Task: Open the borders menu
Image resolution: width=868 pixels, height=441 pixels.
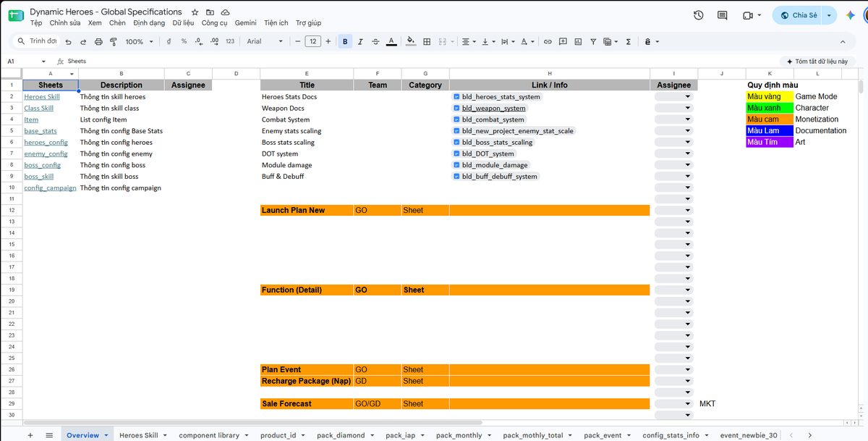Action: pos(427,42)
